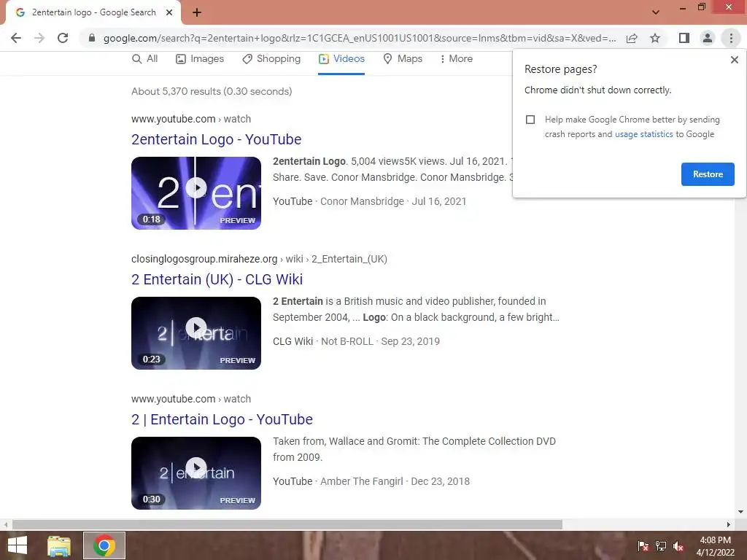Reload the page with refresh icon
747x560 pixels.
(63, 38)
